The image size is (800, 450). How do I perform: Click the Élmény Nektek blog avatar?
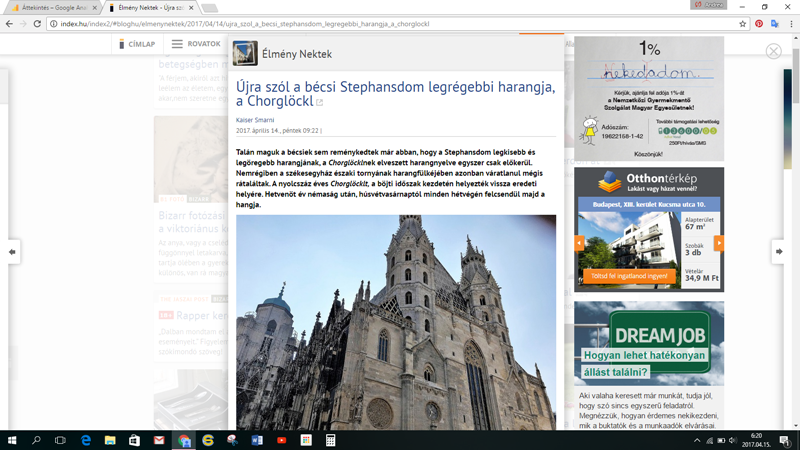point(245,53)
